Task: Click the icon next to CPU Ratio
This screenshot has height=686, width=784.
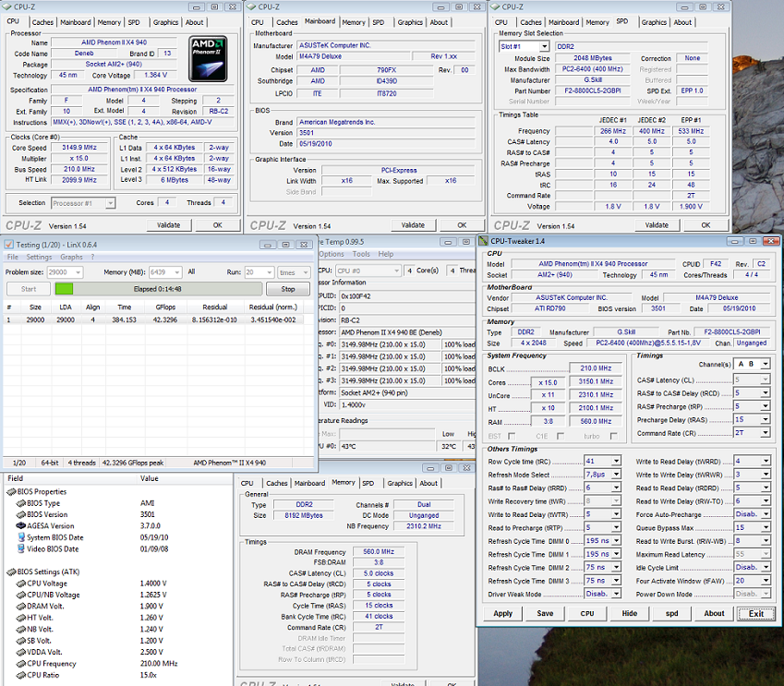Action: coord(21,676)
